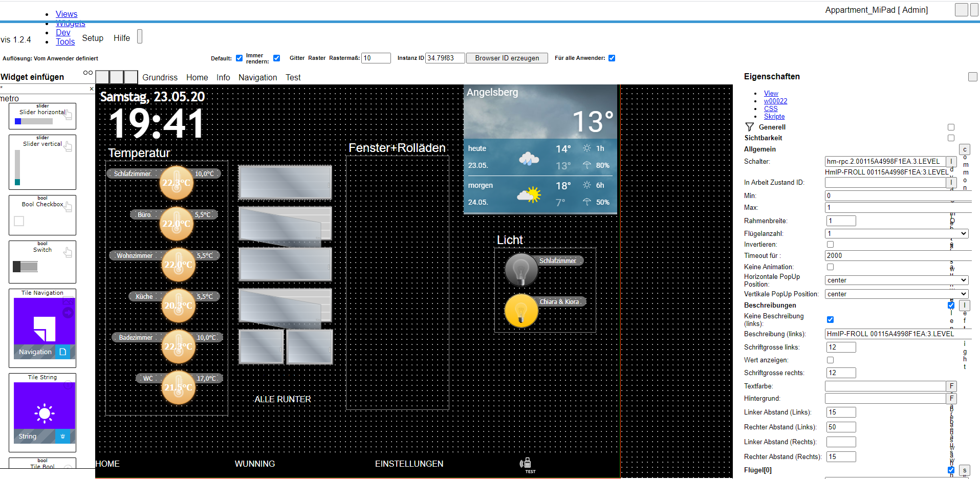Click the ID selector for 'In Arbeit Zustand ID'
Viewport: 980px width, 479px height.
(x=951, y=182)
